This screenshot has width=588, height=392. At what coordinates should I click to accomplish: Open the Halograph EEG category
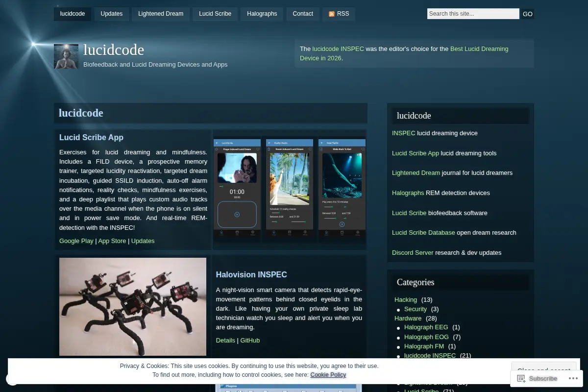point(426,327)
